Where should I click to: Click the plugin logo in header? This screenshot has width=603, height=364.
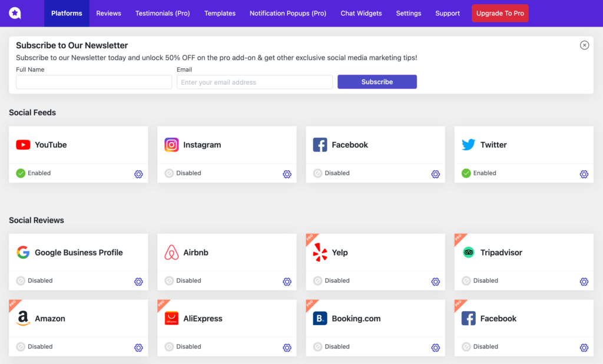click(x=15, y=13)
